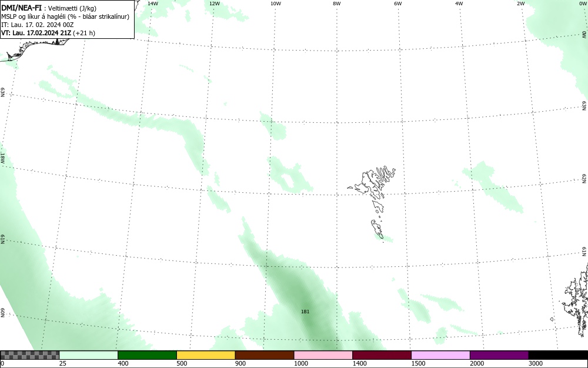Image resolution: width=588 pixels, height=368 pixels.
Task: Click the pink 1000–1400 legend swatch
Action: pos(323,355)
